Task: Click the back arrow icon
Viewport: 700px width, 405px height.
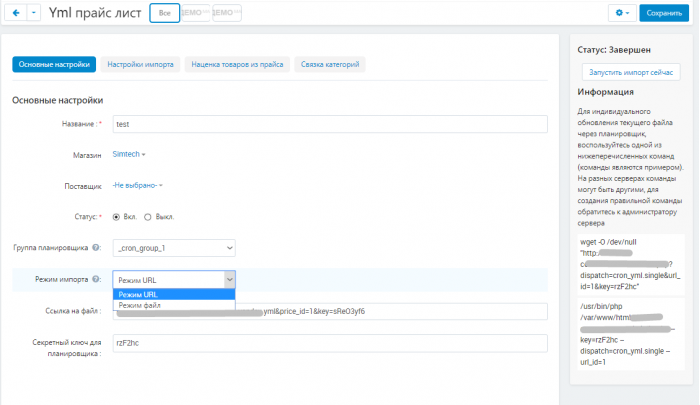Action: 16,13
